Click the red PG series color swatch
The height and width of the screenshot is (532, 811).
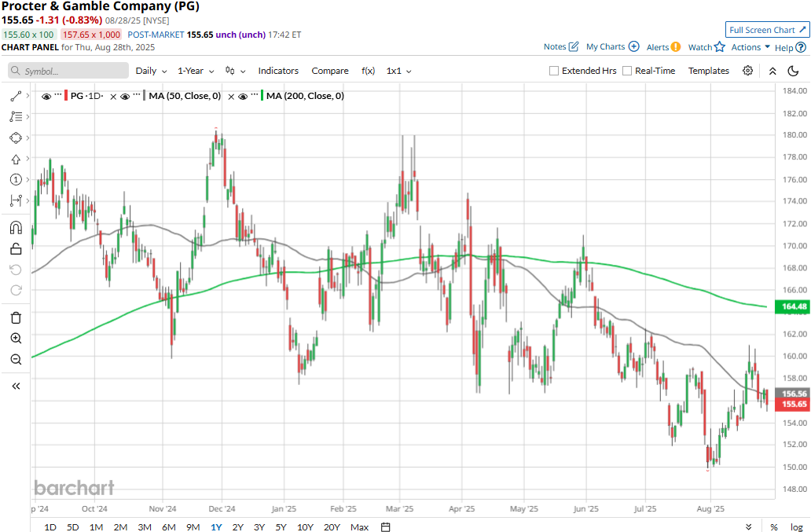click(x=66, y=96)
